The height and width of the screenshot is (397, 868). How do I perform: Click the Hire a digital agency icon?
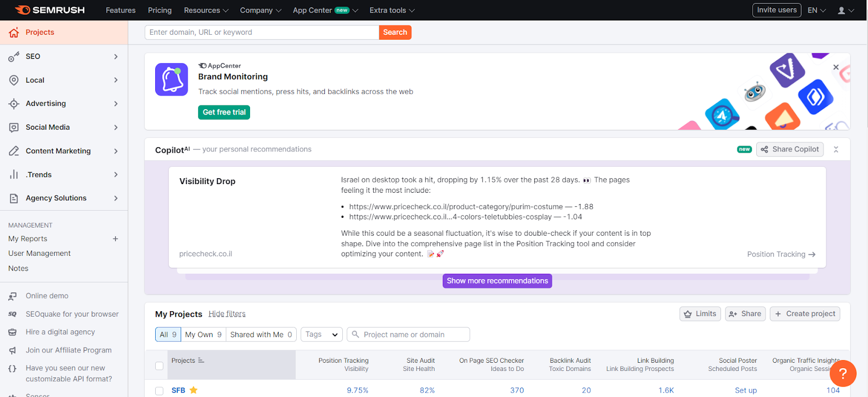click(12, 332)
